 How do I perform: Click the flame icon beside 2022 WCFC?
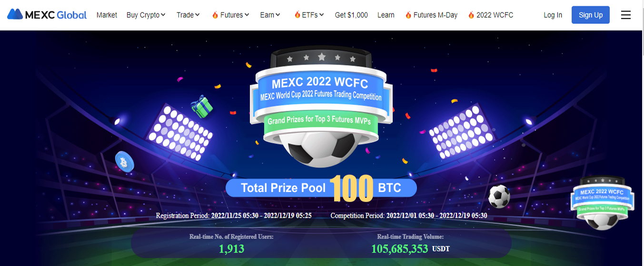[x=471, y=15]
